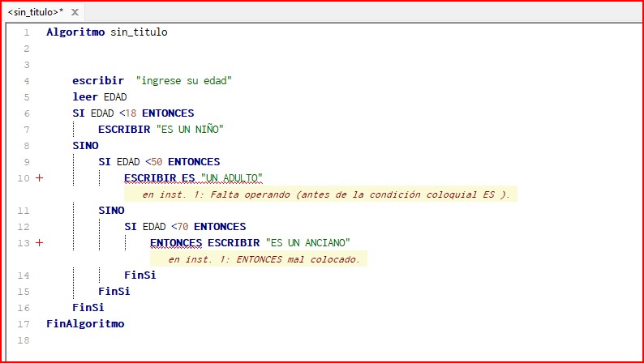Click the "ES UN ANCIANO" string
Screen dimensions: 644x363
(307, 243)
